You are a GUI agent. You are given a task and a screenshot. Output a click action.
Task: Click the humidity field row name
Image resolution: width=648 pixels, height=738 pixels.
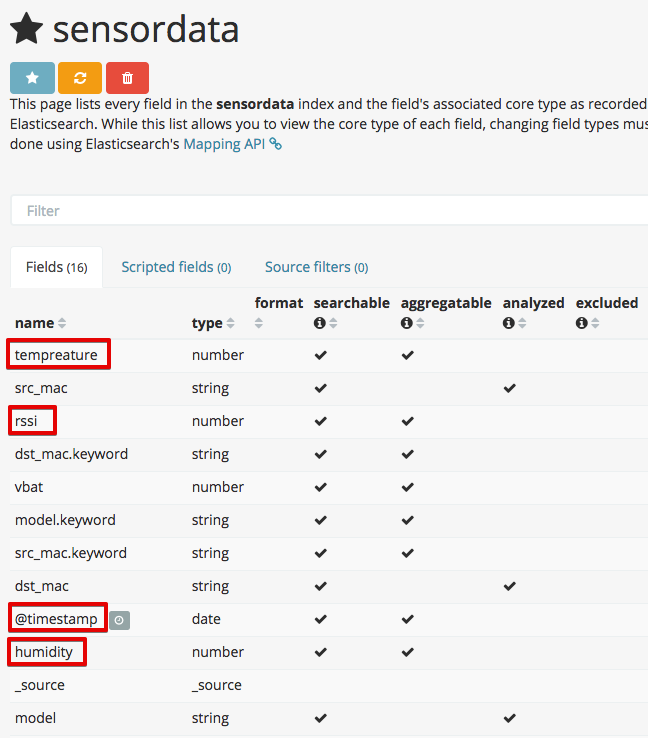coord(44,652)
